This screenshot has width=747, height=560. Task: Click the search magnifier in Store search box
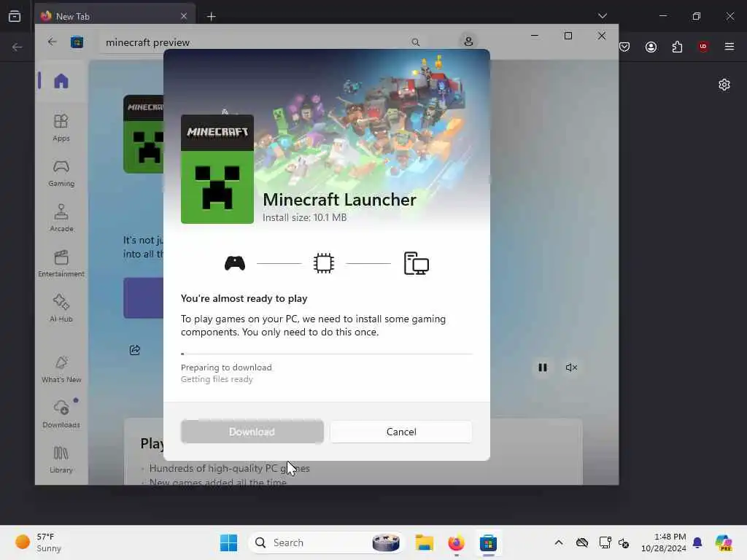coord(415,42)
